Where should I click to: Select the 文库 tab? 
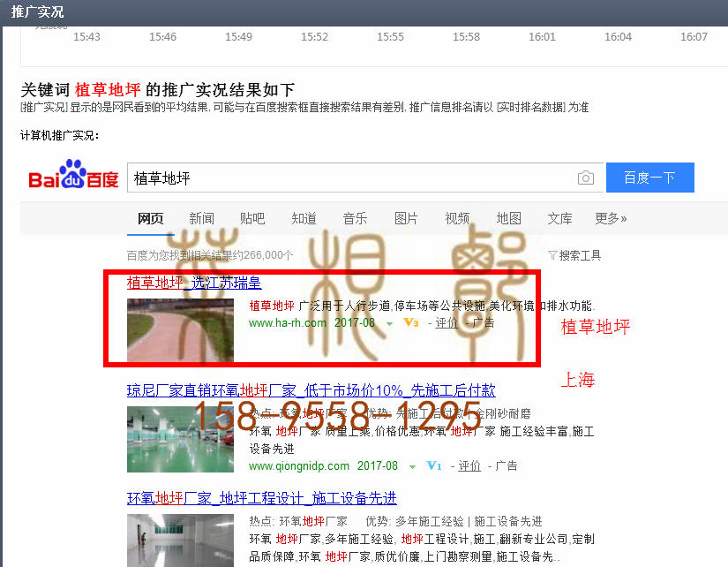click(x=560, y=218)
